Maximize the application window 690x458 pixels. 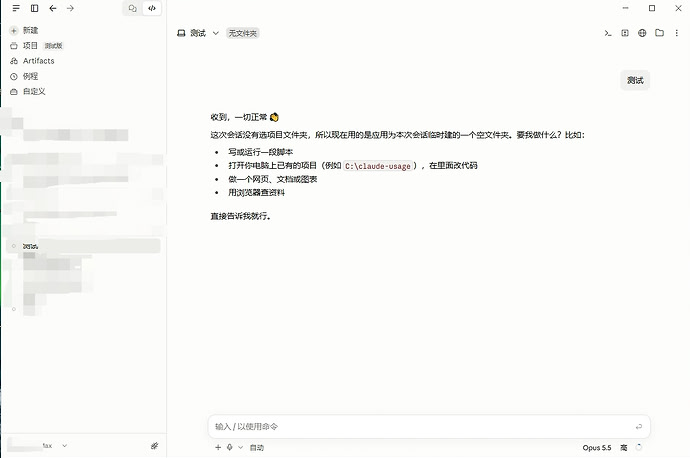(652, 8)
